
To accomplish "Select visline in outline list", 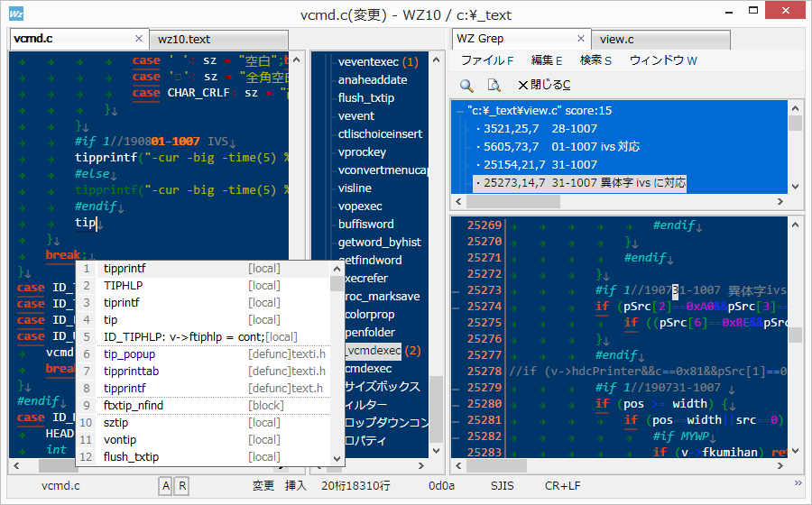I will 355,188.
